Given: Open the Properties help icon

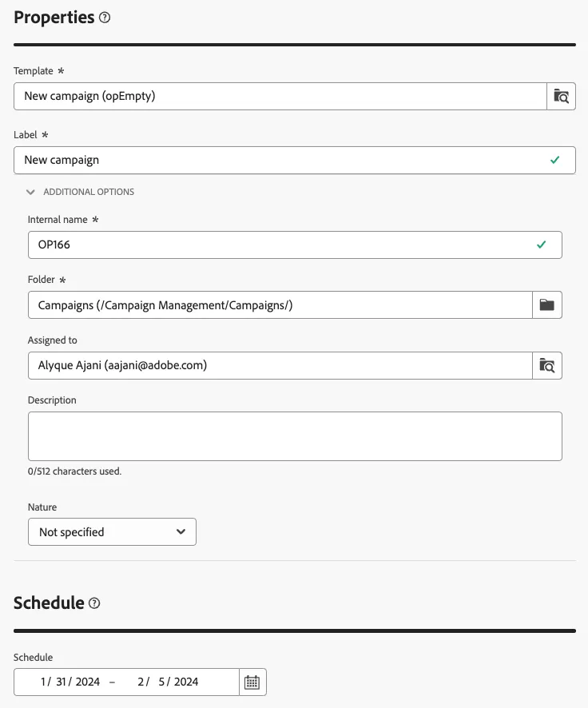Looking at the screenshot, I should point(105,18).
